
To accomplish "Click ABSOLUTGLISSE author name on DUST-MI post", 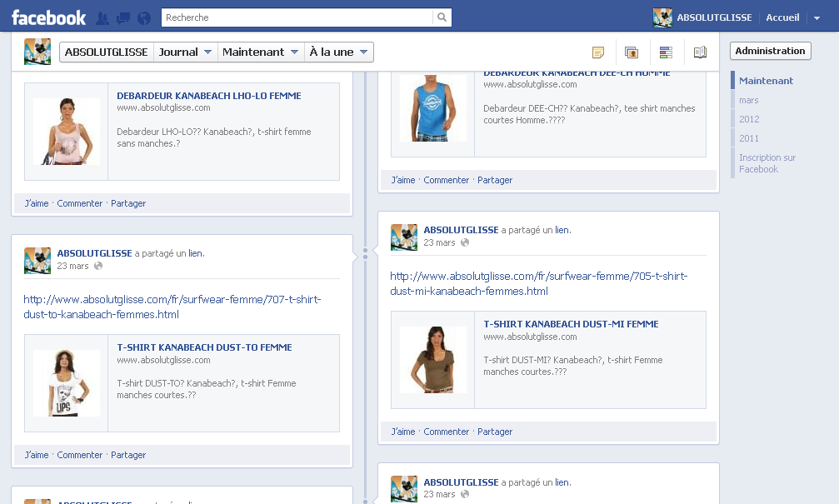I will click(x=462, y=230).
